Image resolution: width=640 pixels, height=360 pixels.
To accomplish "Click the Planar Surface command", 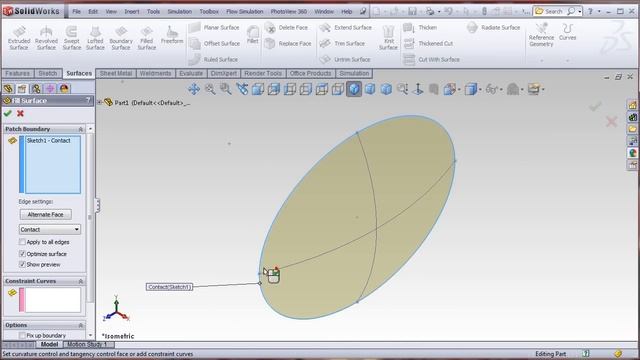I will [x=215, y=27].
